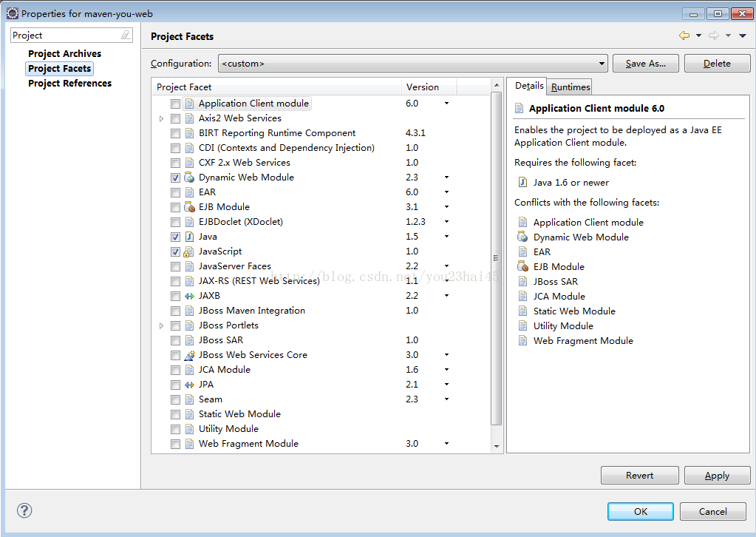The image size is (756, 537).
Task: Click the Utility Module icon in conflicts list
Action: (x=522, y=325)
